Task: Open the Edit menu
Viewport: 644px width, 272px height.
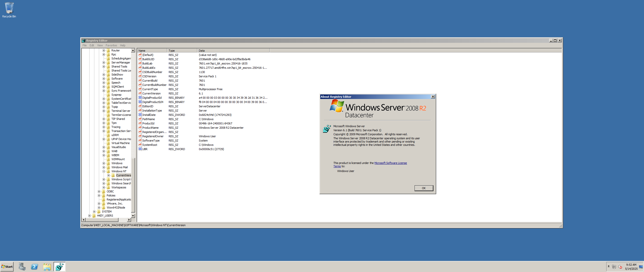Action: point(92,45)
